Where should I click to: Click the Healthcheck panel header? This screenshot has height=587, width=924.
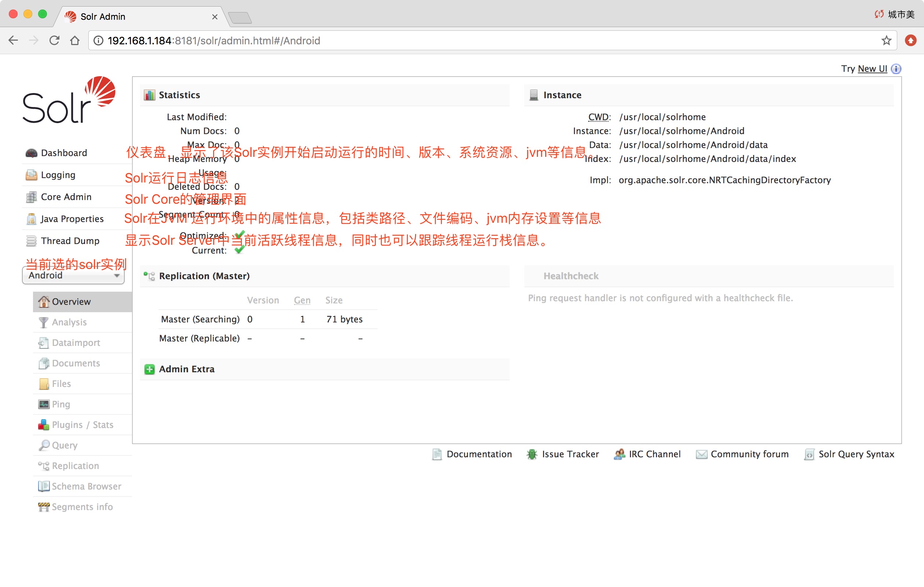(709, 276)
